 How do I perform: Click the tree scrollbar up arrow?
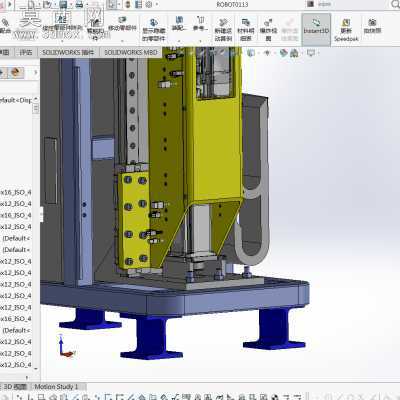[x=36, y=99]
